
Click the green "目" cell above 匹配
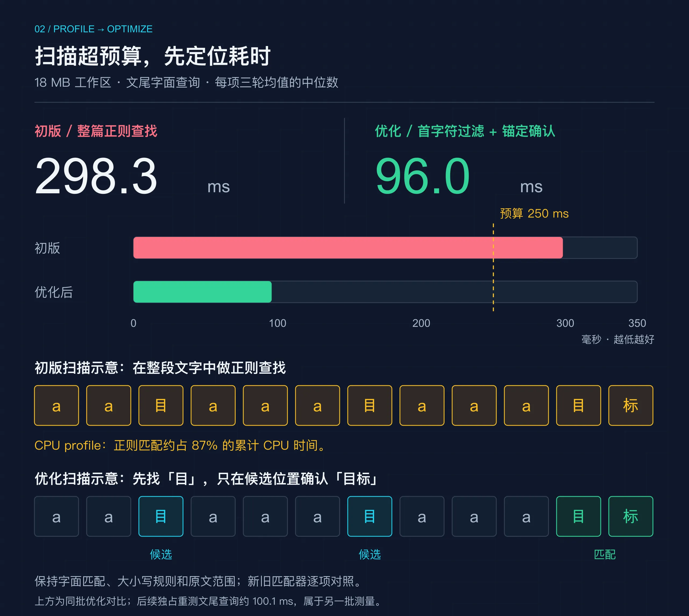pos(579,516)
